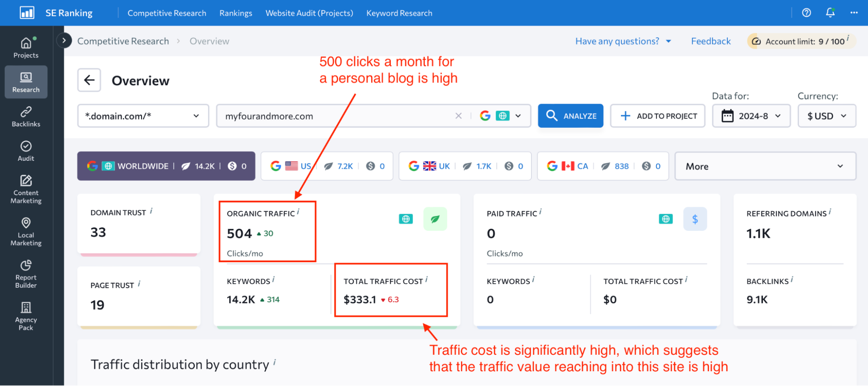Open Website Audit (Projects) menu
This screenshot has height=386, width=868.
tap(309, 13)
